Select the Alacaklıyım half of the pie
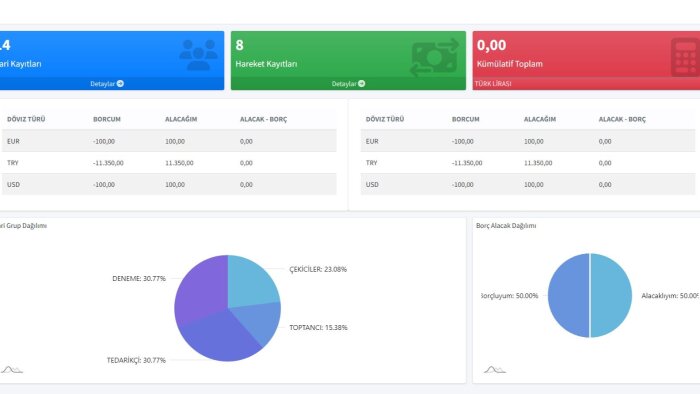 point(611,295)
